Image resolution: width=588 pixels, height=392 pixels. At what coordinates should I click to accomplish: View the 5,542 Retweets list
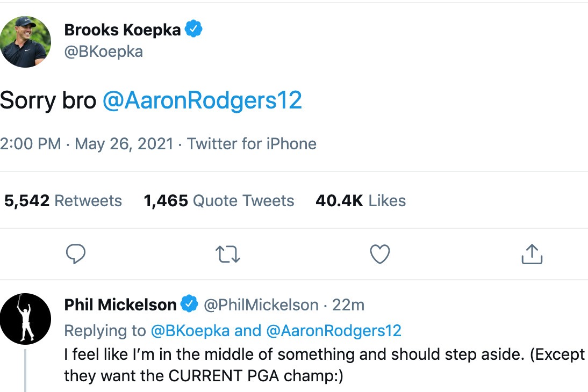(63, 201)
